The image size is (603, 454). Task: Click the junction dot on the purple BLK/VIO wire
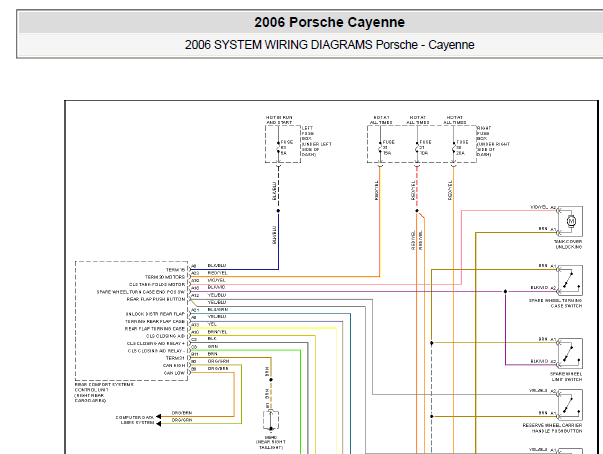[x=505, y=291]
